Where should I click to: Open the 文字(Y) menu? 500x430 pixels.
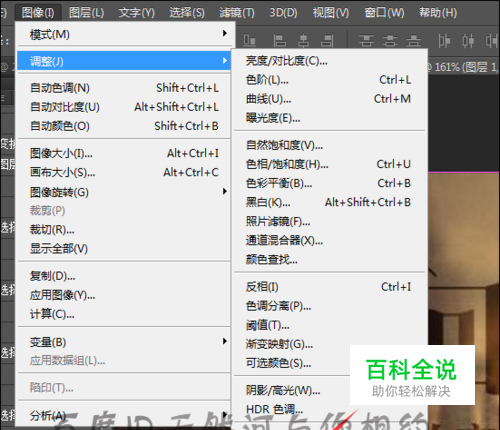(x=137, y=13)
